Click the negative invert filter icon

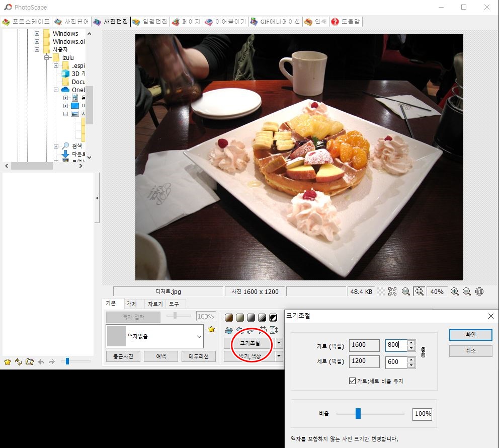(273, 318)
